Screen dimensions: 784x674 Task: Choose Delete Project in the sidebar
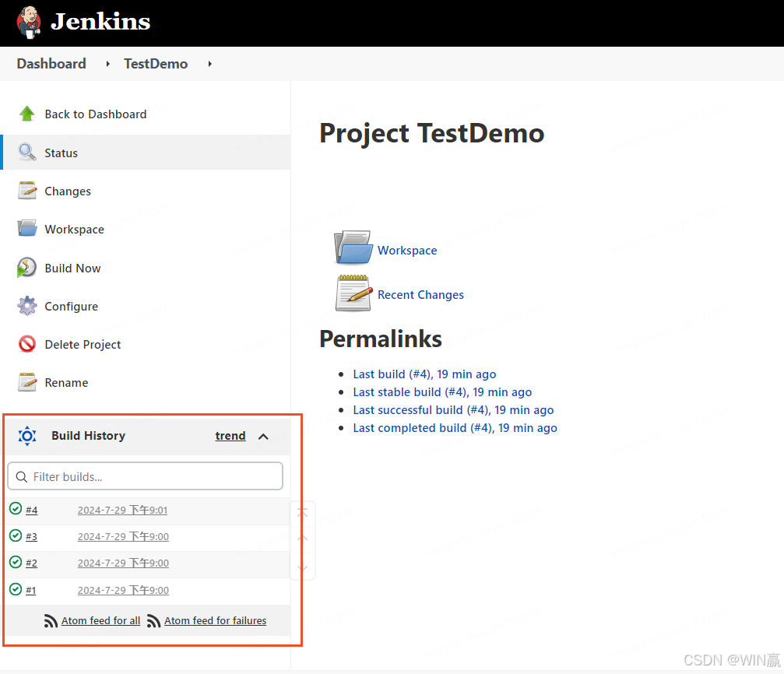(83, 345)
